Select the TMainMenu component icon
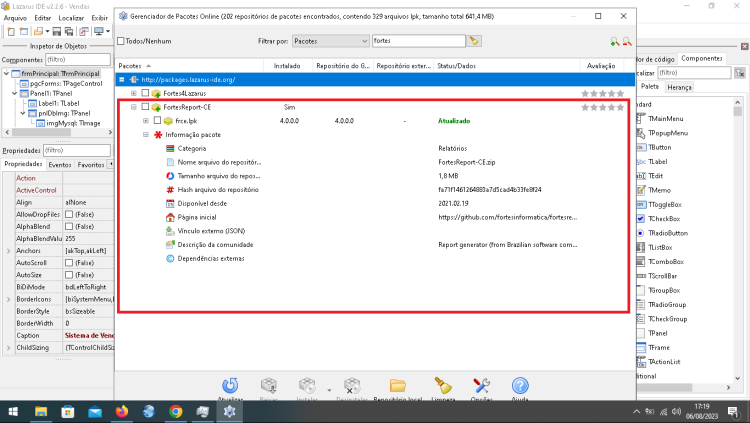The width and height of the screenshot is (750, 423). 641,118
